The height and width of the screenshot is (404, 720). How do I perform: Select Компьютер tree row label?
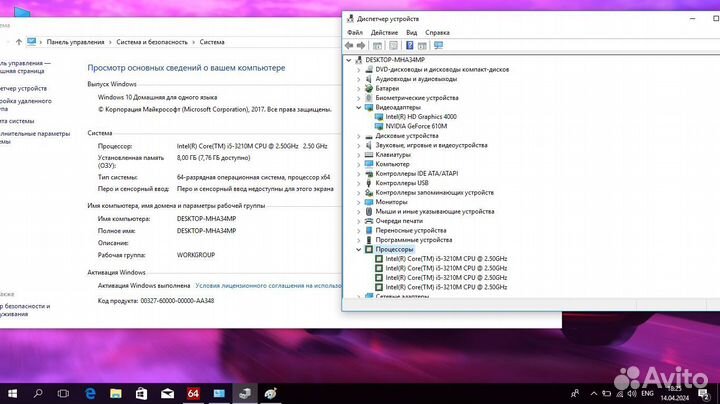coord(392,164)
